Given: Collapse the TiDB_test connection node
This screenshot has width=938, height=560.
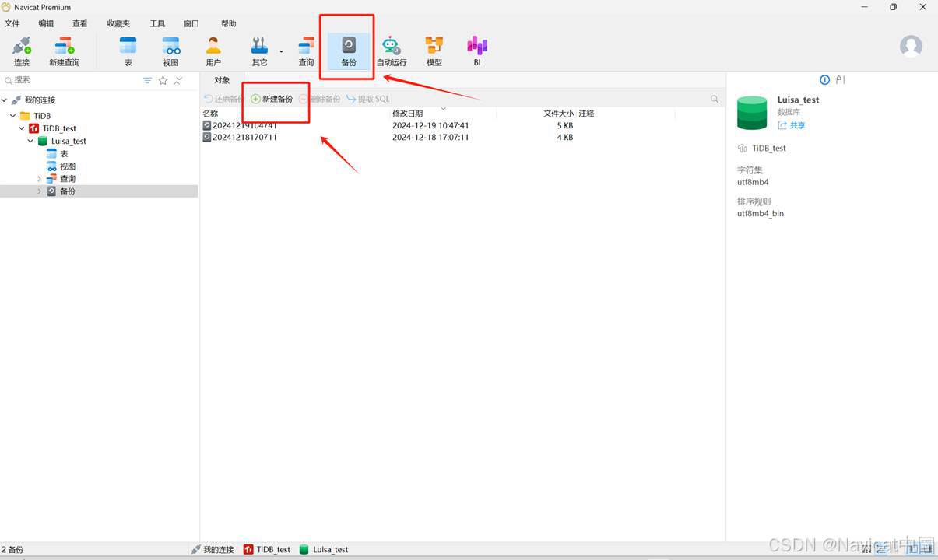Looking at the screenshot, I should (x=22, y=128).
